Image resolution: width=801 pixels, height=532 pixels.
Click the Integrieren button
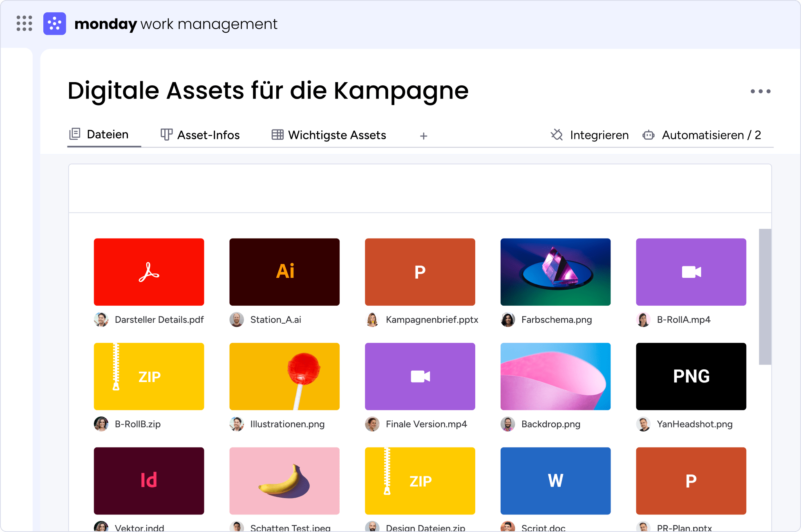tap(590, 135)
